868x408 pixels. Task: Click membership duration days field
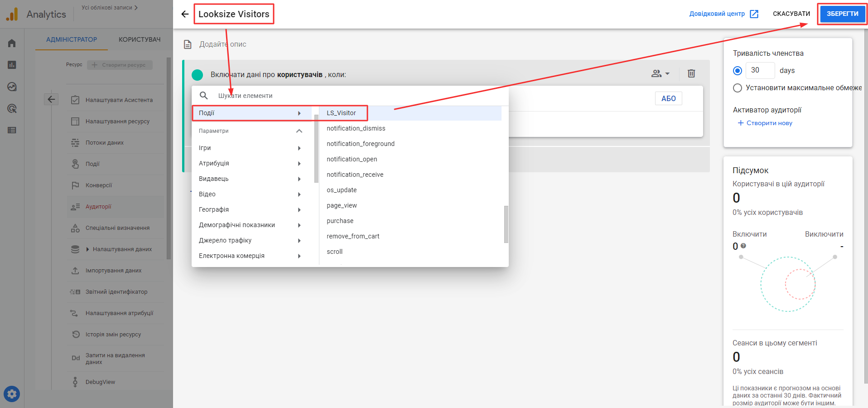(x=760, y=70)
